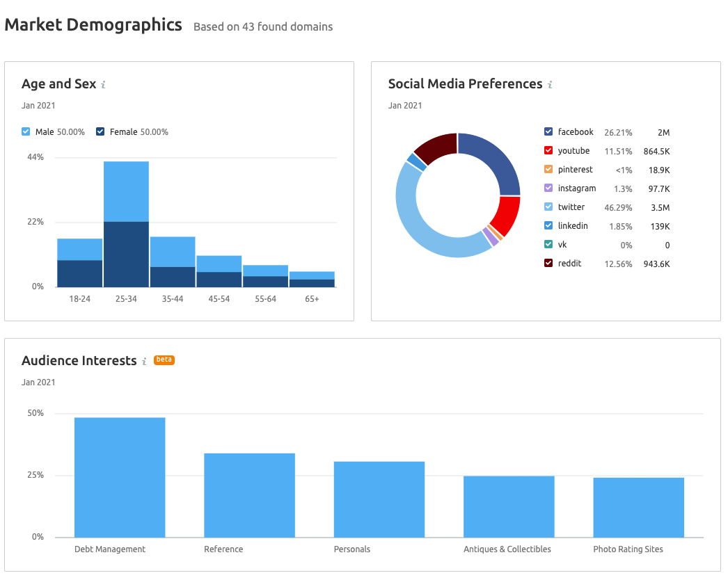This screenshot has width=728, height=580.
Task: Toggle the instagram legend checkbox
Action: coord(548,188)
